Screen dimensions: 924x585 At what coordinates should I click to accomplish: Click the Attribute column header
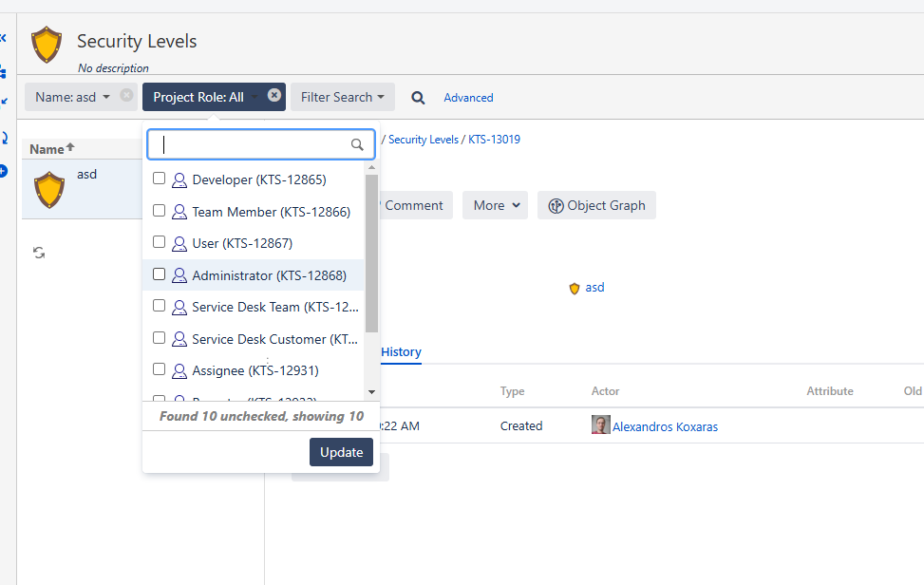point(830,391)
